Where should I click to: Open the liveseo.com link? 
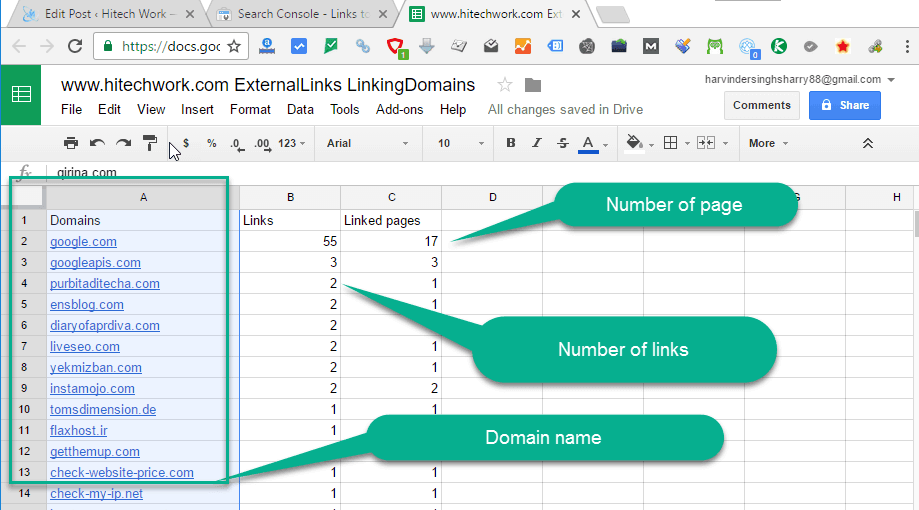point(84,346)
